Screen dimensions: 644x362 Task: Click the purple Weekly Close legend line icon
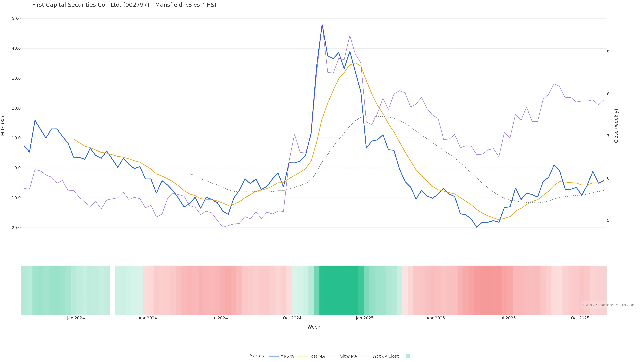click(366, 356)
